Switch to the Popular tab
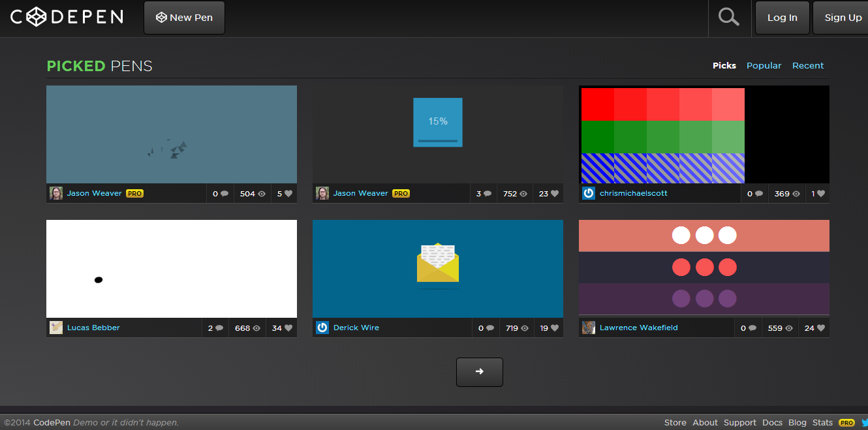Viewport: 868px width, 430px height. pyautogui.click(x=764, y=65)
